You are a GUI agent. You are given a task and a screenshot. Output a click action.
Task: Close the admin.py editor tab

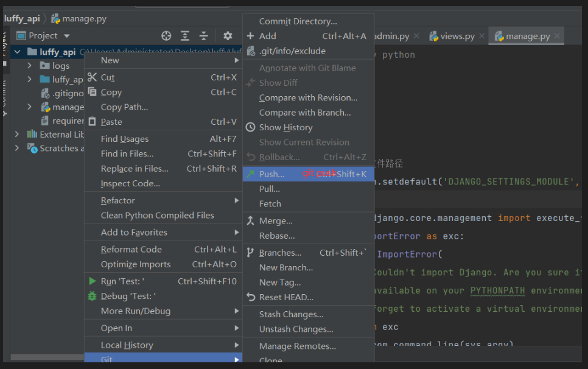416,36
